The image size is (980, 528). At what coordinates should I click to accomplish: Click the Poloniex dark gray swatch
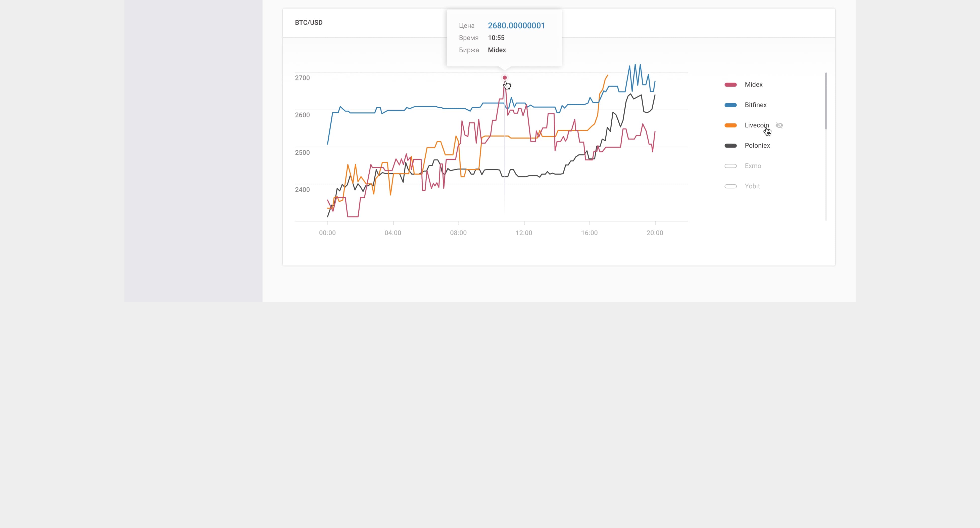click(730, 145)
